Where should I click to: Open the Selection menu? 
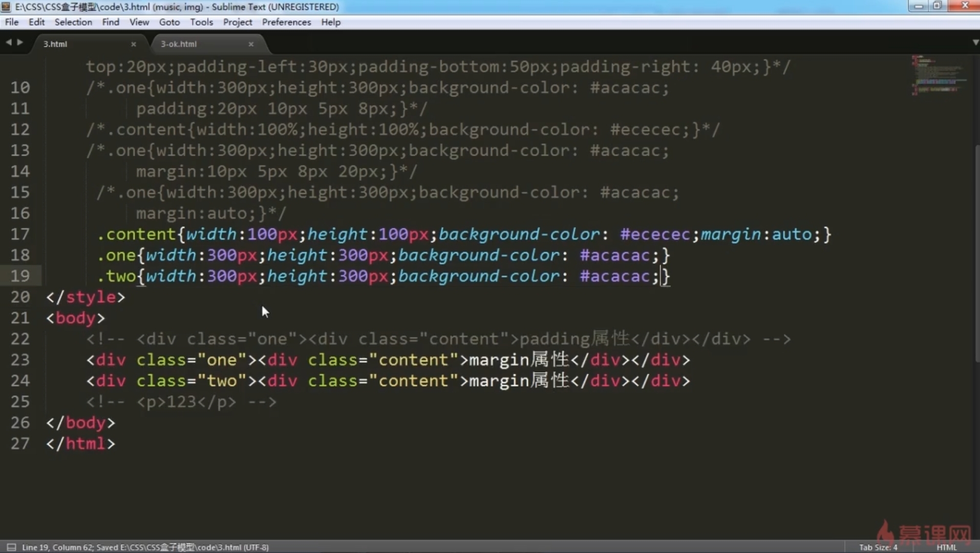coord(73,22)
